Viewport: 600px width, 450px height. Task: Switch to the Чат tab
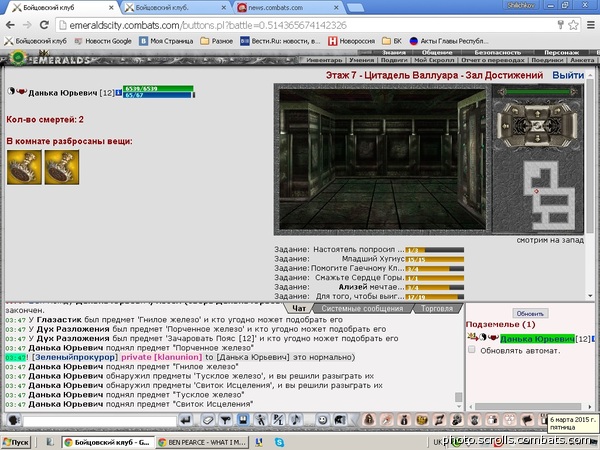[299, 308]
